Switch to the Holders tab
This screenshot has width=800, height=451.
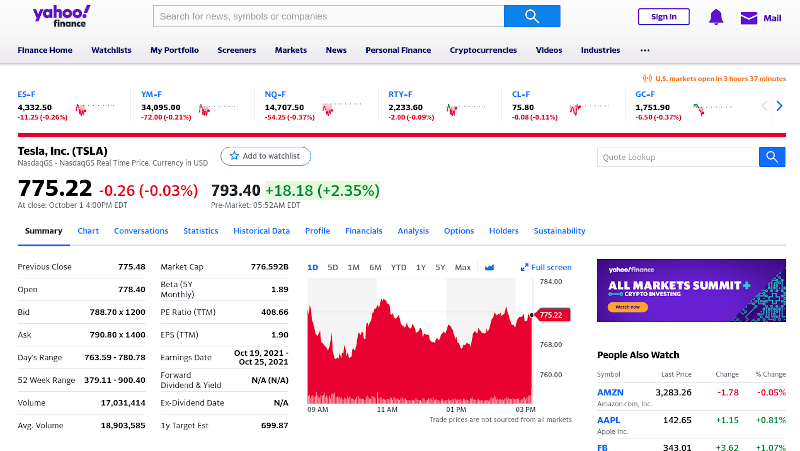(x=504, y=231)
